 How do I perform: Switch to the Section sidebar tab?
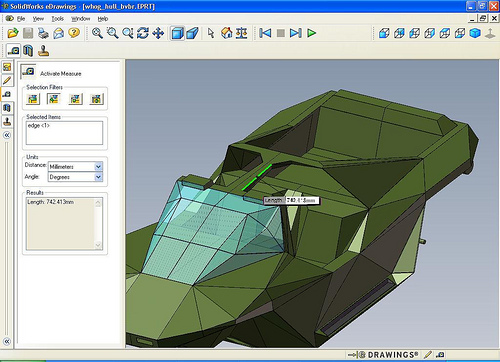(x=7, y=108)
